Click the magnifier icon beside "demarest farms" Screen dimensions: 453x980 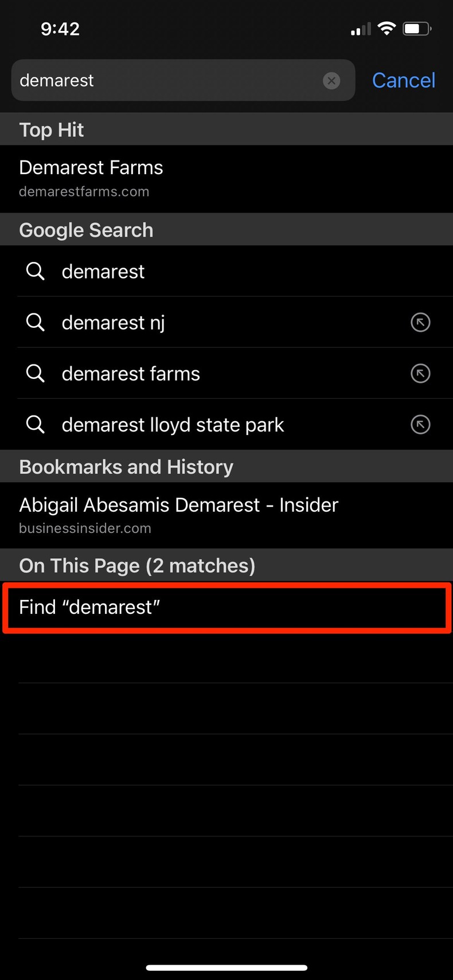pyautogui.click(x=36, y=373)
